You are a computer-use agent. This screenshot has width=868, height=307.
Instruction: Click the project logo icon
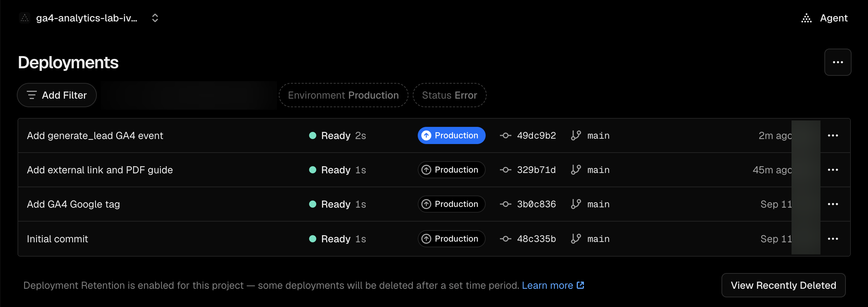tap(25, 18)
